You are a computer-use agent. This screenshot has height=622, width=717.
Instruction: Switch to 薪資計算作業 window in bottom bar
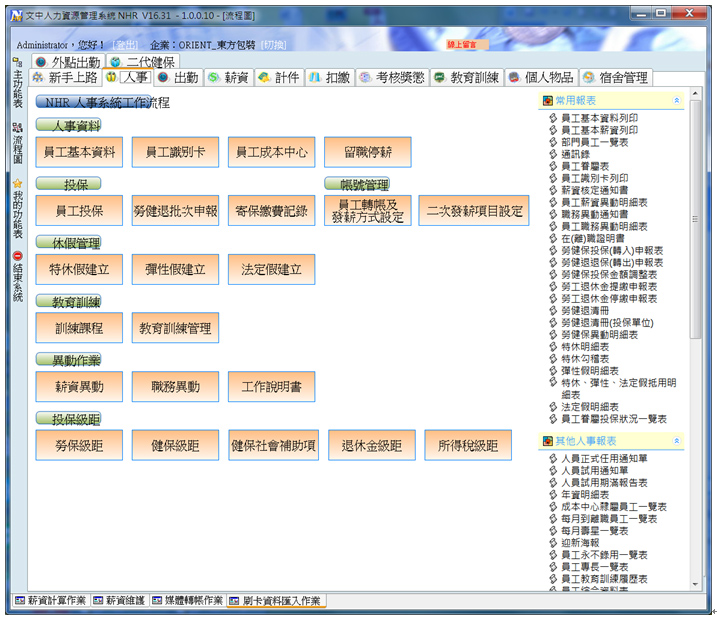pos(50,601)
